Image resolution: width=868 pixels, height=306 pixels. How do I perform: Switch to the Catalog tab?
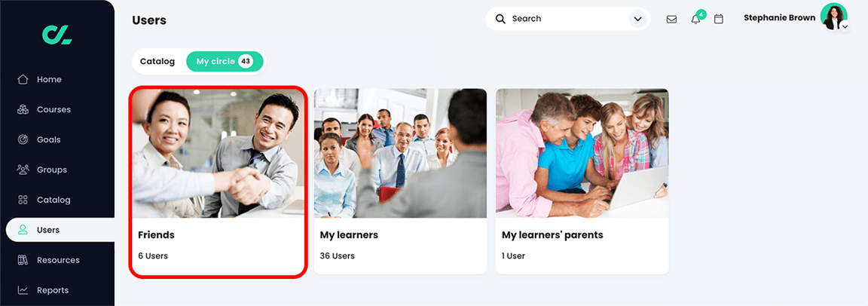pyautogui.click(x=157, y=61)
